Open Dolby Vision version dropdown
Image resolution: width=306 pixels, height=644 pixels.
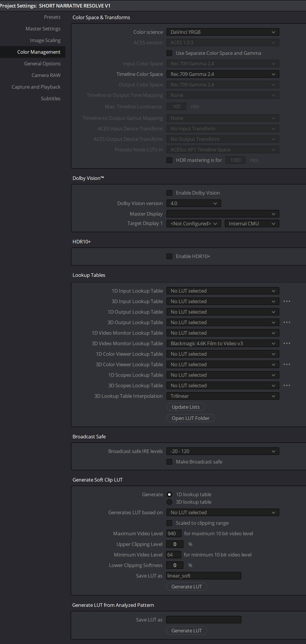point(194,203)
